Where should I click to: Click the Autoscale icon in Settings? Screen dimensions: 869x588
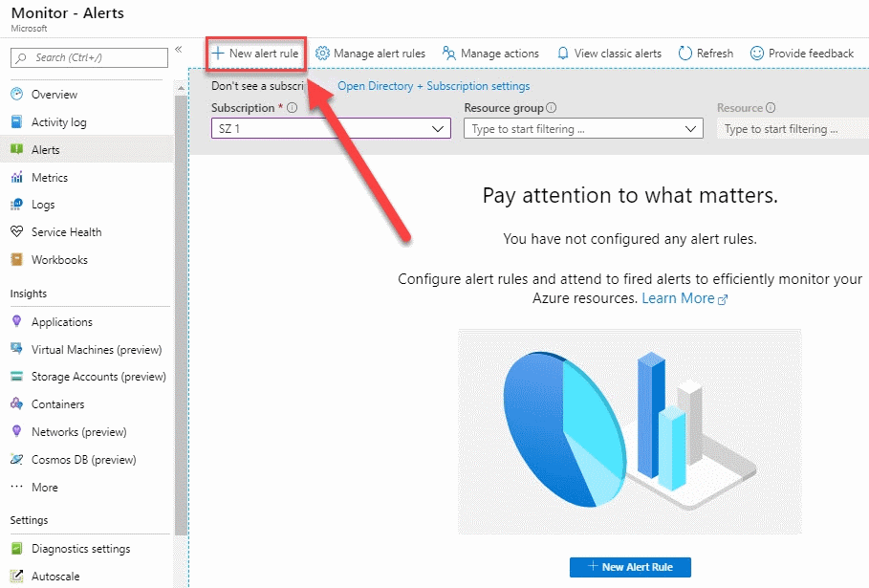point(16,576)
